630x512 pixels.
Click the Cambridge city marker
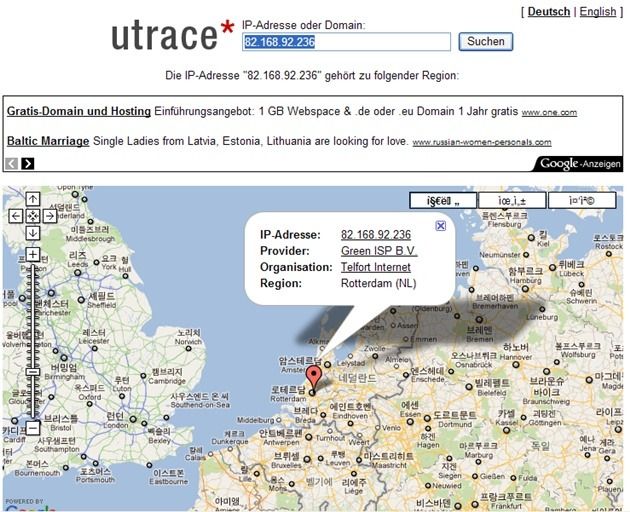143,376
